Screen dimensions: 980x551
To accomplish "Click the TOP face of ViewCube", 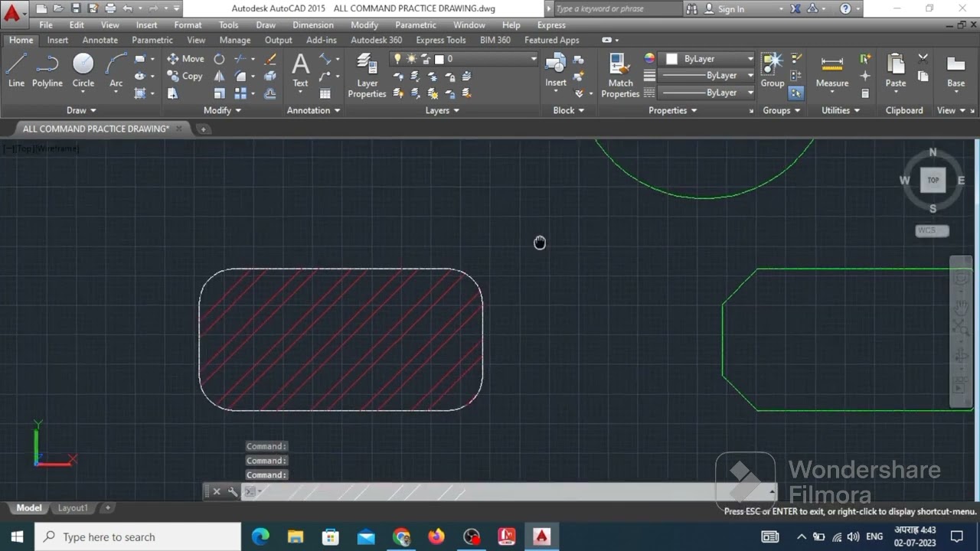I will pyautogui.click(x=933, y=181).
